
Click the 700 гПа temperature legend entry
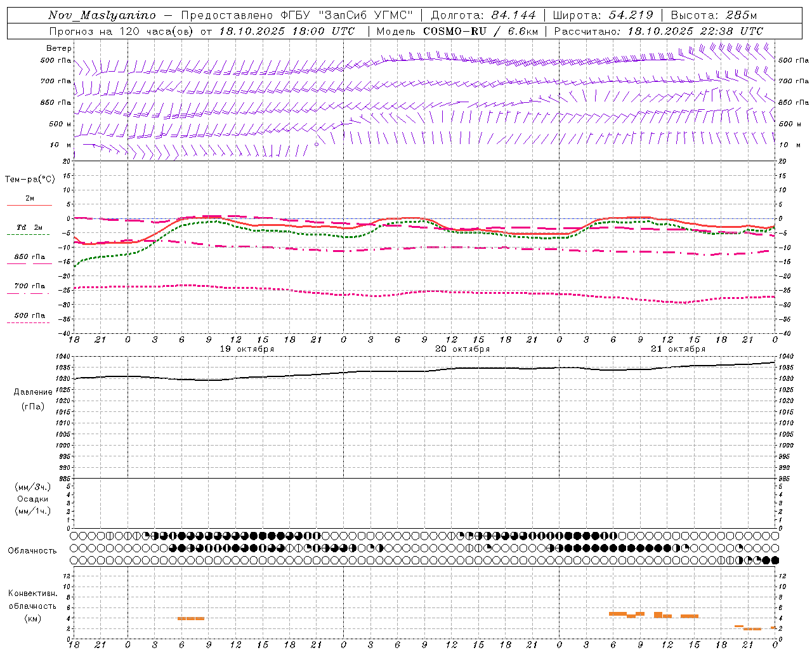pos(30,286)
